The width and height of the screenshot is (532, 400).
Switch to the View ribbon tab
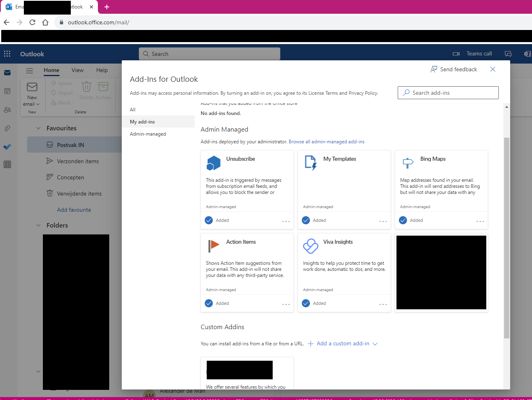pos(77,70)
